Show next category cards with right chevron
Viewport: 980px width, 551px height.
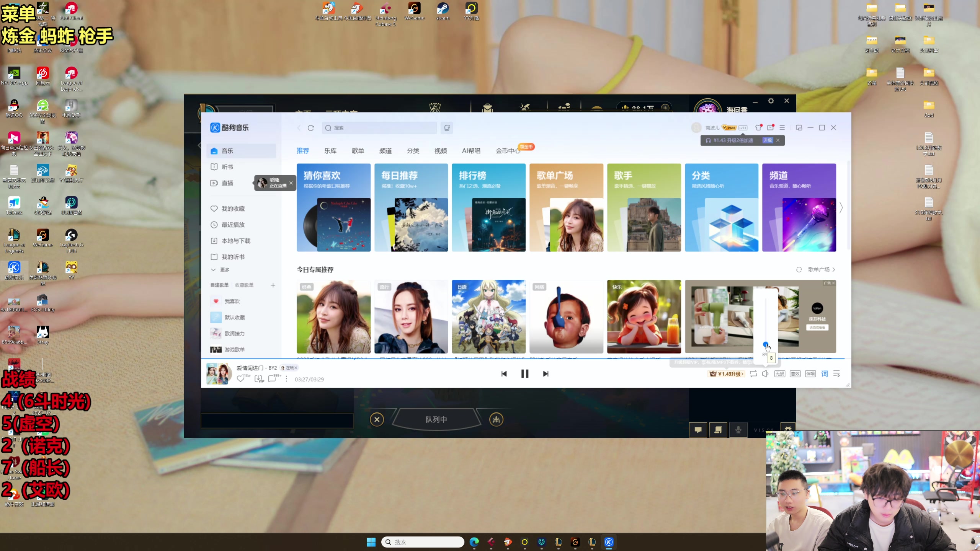[841, 208]
